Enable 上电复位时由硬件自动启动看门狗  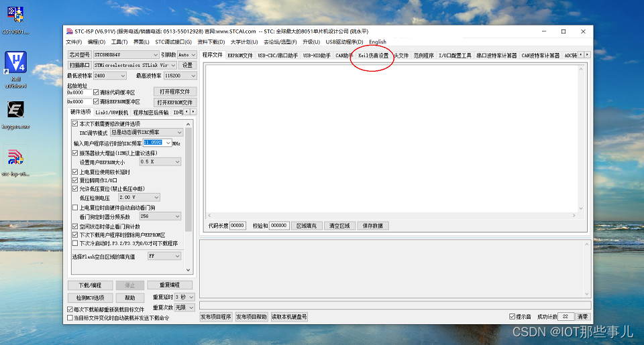pyautogui.click(x=75, y=208)
